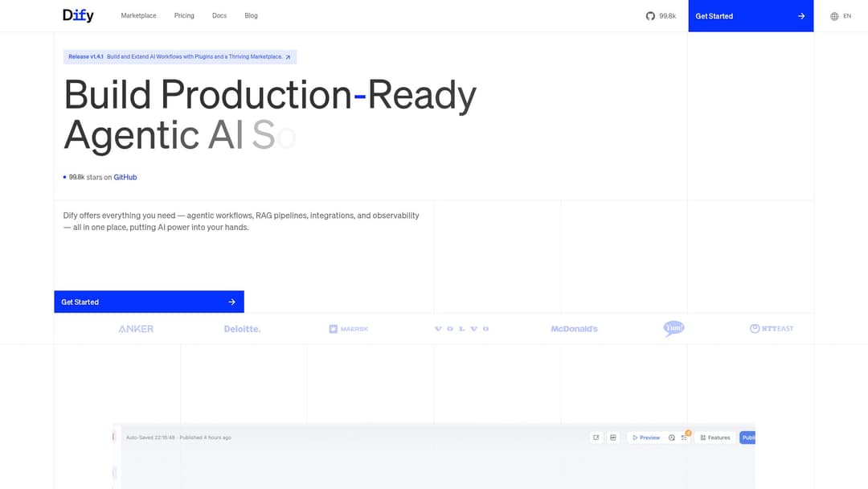The width and height of the screenshot is (868, 489).
Task: Visit the Blog from the navigation
Action: pos(252,15)
